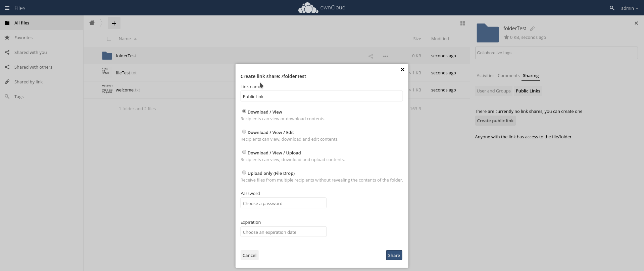Click folderTest title in details panel
644x271 pixels.
click(515, 28)
